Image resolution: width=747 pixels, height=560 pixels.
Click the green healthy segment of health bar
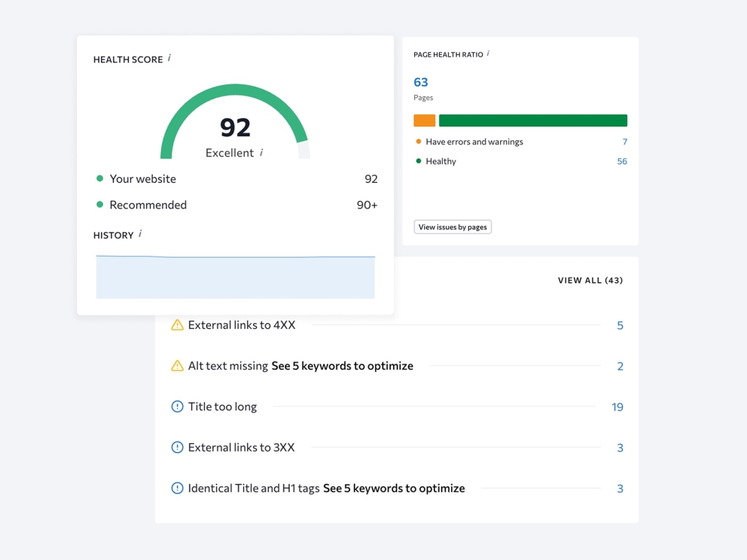point(533,120)
